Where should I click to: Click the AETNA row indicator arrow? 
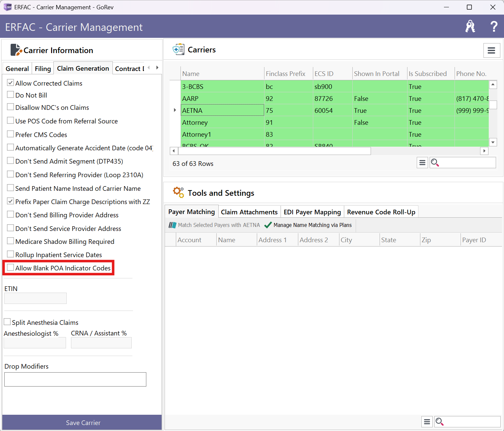pyautogui.click(x=175, y=110)
